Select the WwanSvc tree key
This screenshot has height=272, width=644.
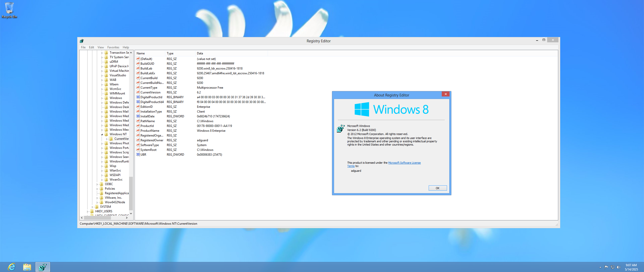click(116, 179)
